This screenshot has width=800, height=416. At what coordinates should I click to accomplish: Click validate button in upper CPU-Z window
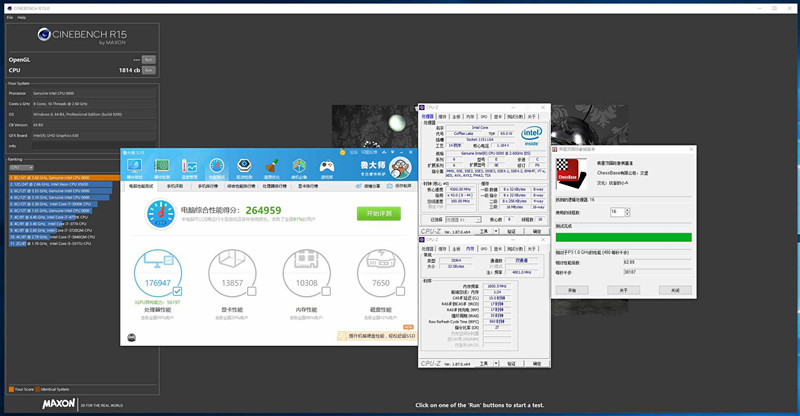click(x=511, y=231)
